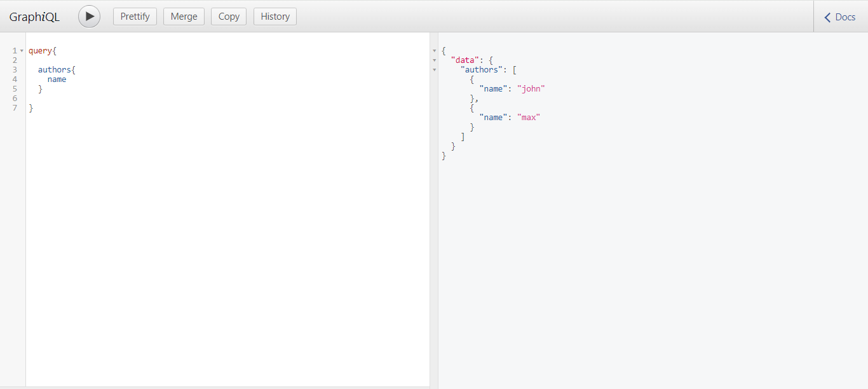Select the authors field in the query

click(55, 69)
